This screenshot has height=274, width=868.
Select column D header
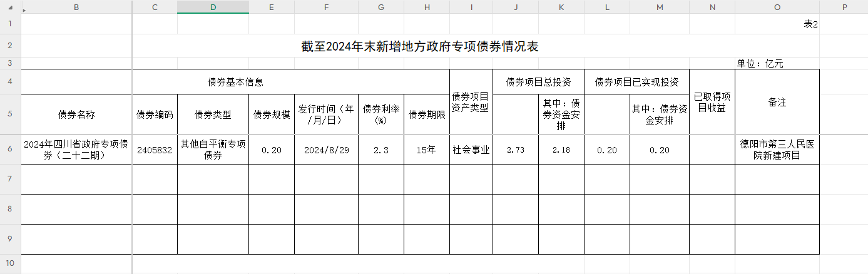[213, 7]
